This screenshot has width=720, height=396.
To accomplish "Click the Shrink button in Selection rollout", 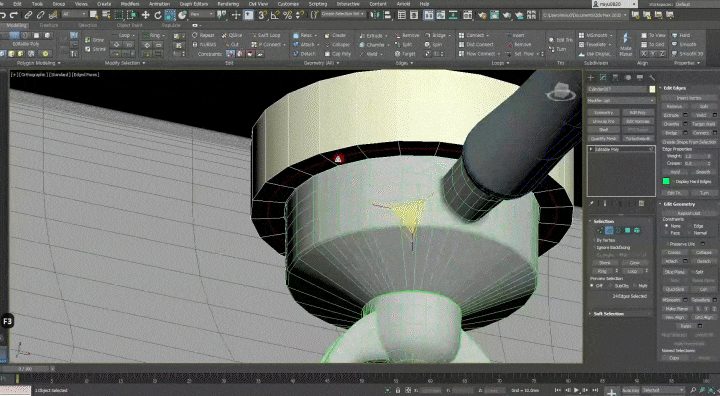I will [x=605, y=263].
